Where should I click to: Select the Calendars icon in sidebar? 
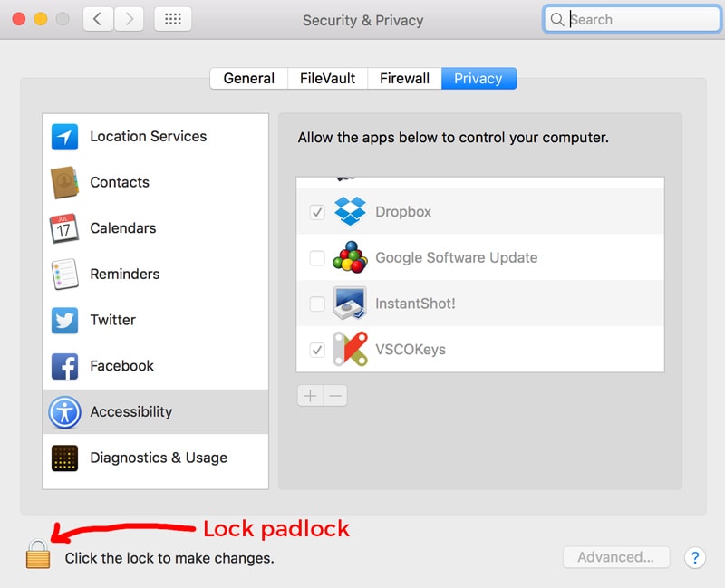[x=65, y=228]
